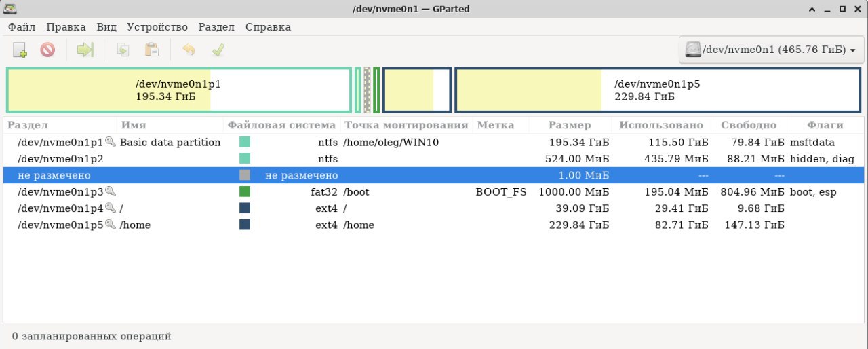The width and height of the screenshot is (868, 349).
Task: Click the Раздел column header
Action: click(x=61, y=125)
